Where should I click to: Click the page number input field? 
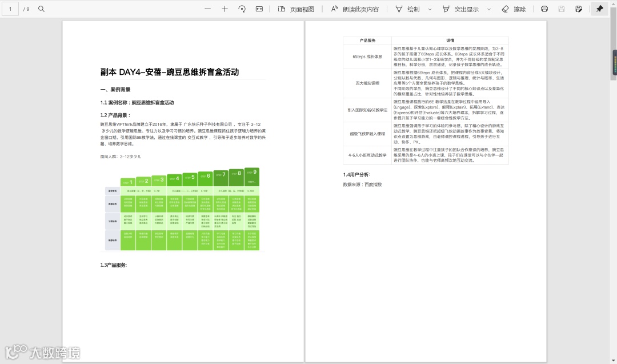[x=10, y=9]
